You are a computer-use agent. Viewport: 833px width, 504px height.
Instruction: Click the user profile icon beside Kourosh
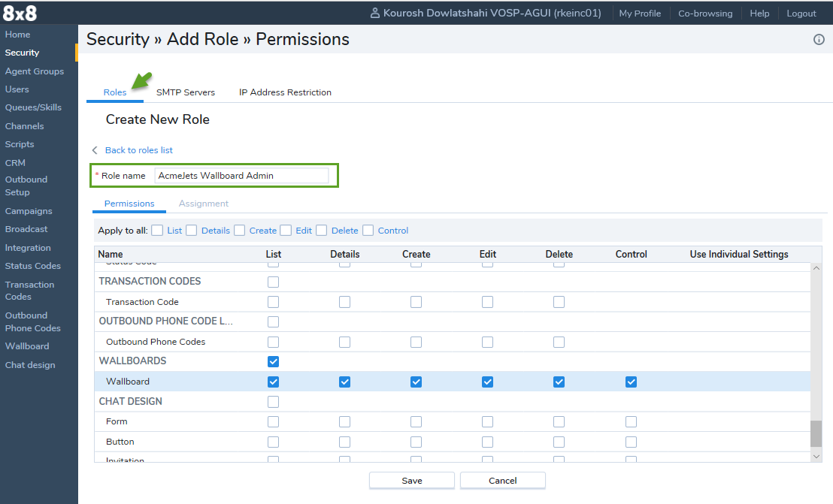(x=375, y=13)
